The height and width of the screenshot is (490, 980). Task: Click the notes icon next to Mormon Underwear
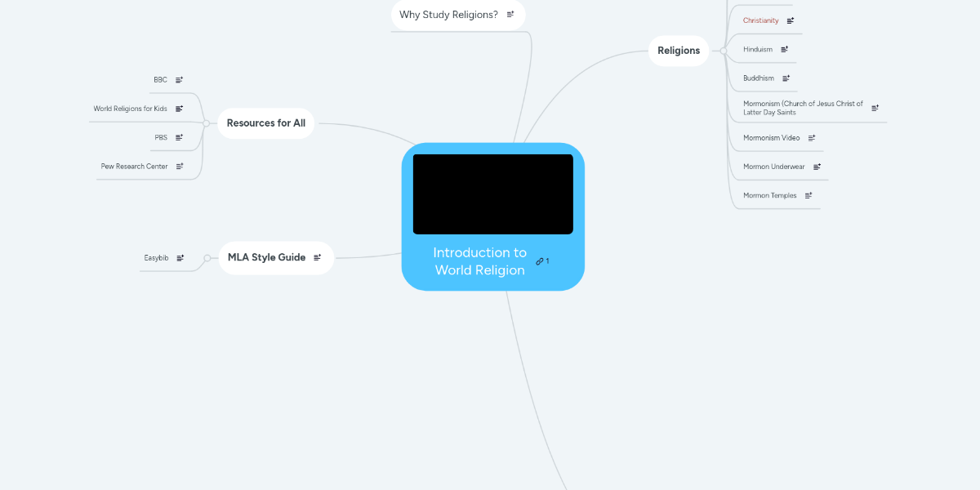pyautogui.click(x=816, y=166)
